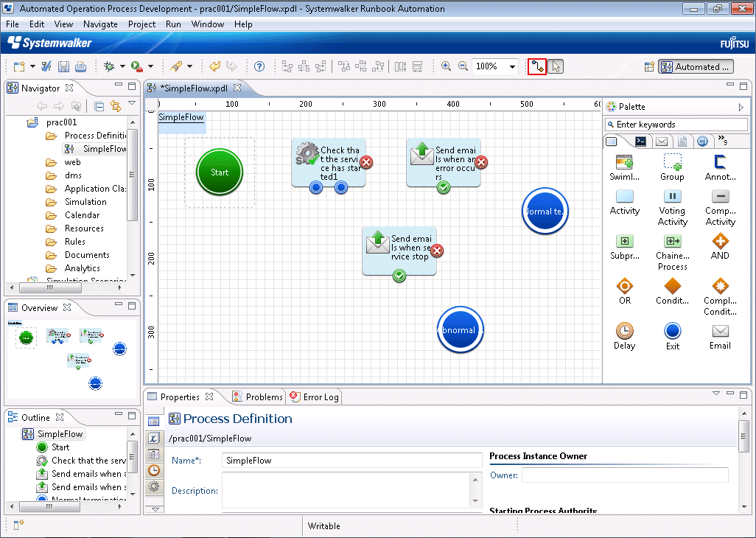Open the Open Perspective button
This screenshot has width=756, height=538.
coord(649,66)
